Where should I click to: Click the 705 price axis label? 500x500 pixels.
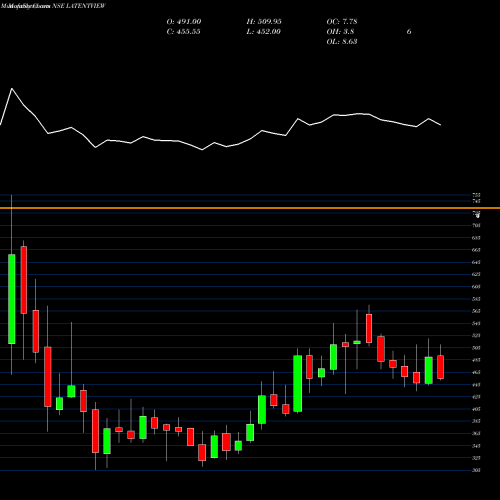[x=476, y=226]
